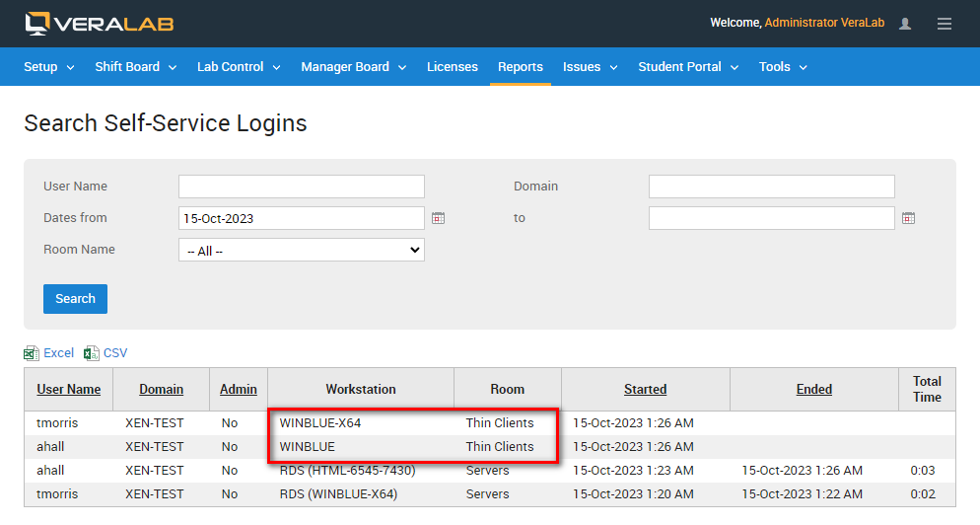Expand the Tools menu
This screenshot has height=525, width=980.
[x=783, y=67]
